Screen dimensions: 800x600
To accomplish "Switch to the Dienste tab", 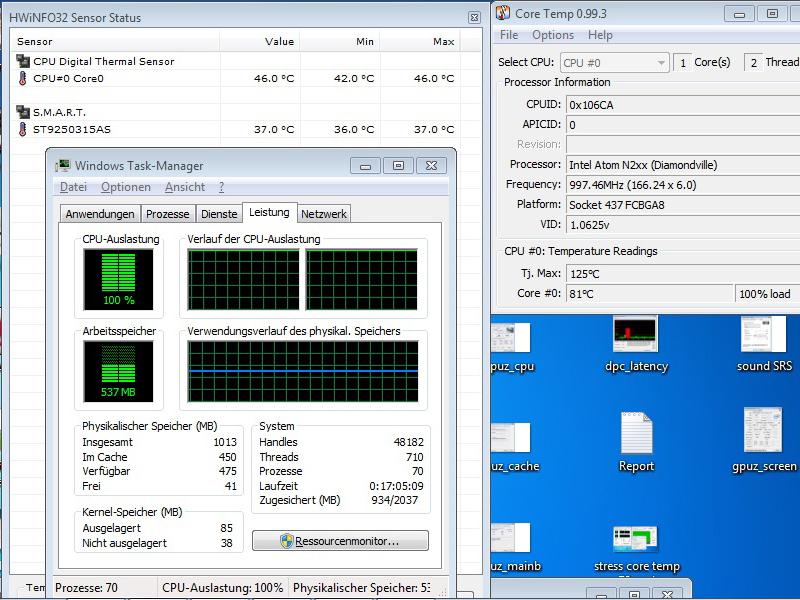I will [x=219, y=214].
